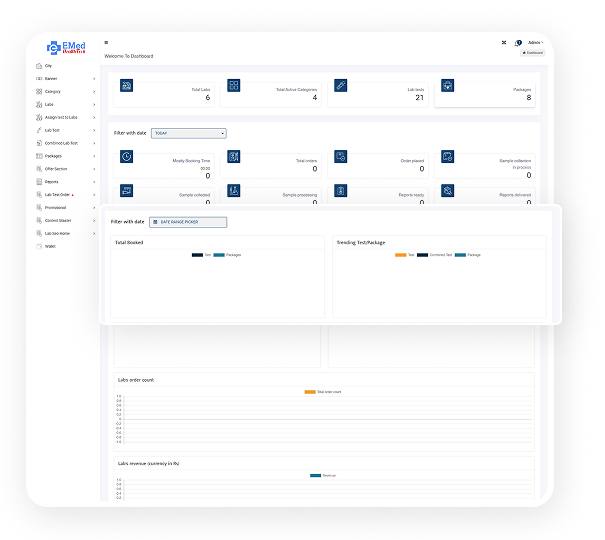This screenshot has height=540, width=605.
Task: Click the fullscreen expand icon in header
Action: point(503,43)
